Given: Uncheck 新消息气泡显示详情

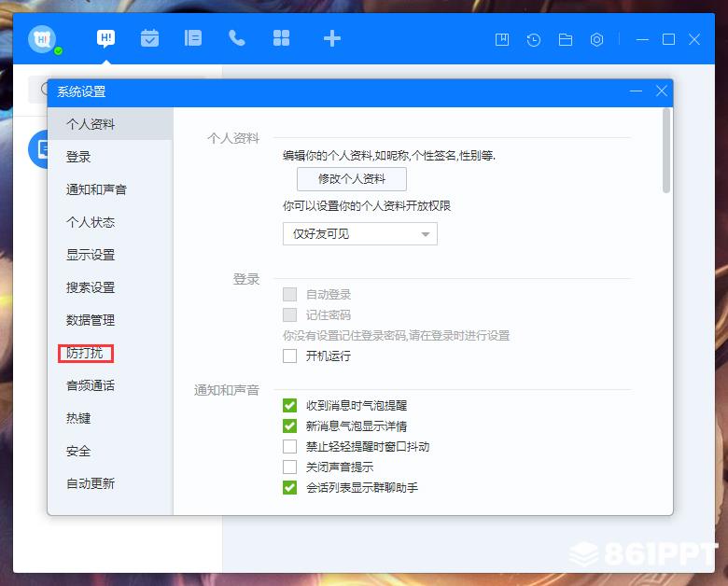Looking at the screenshot, I should pyautogui.click(x=289, y=426).
